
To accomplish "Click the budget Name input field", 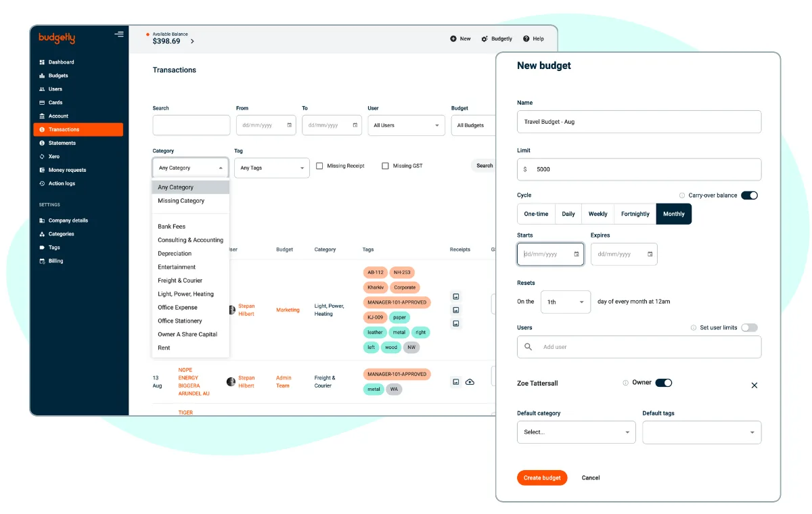I will tap(639, 122).
